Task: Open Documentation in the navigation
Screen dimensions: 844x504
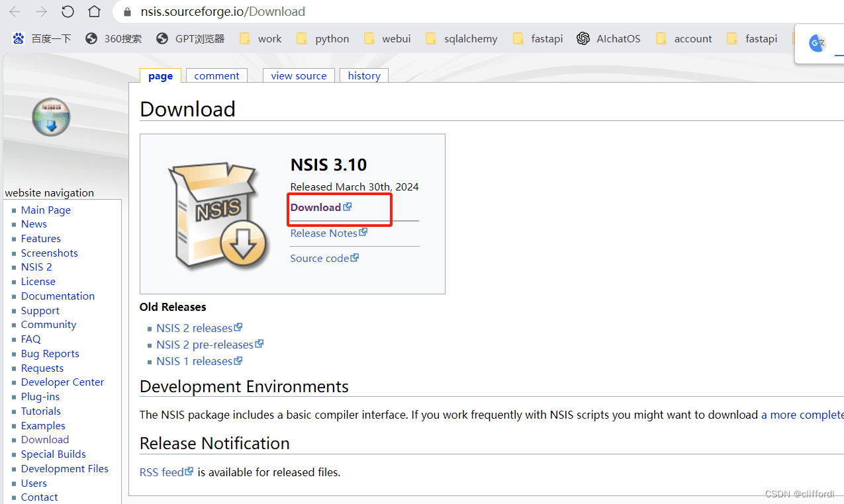Action: tap(58, 296)
